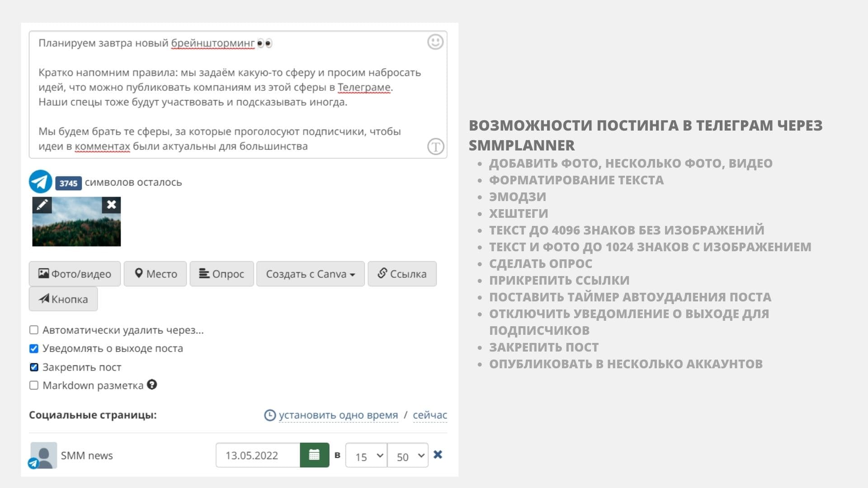This screenshot has height=488, width=868.
Task: Attach a link with Ссылка button
Action: coord(402,274)
